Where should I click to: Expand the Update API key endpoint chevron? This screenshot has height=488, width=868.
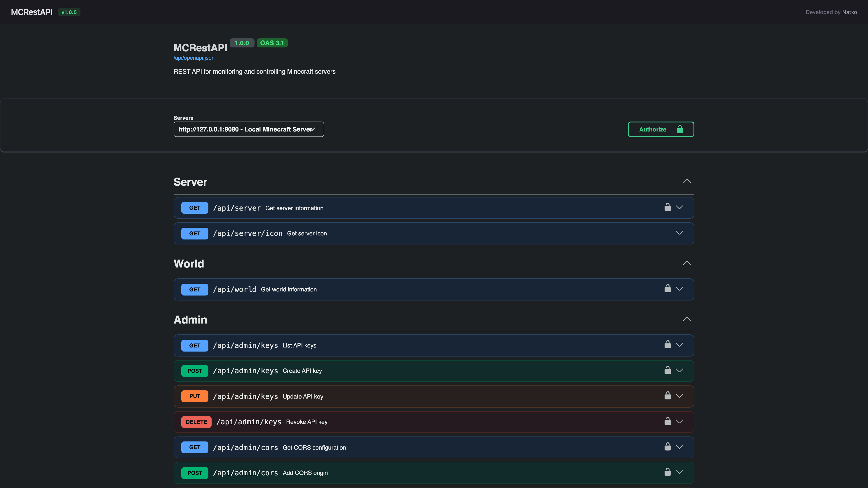click(x=679, y=395)
